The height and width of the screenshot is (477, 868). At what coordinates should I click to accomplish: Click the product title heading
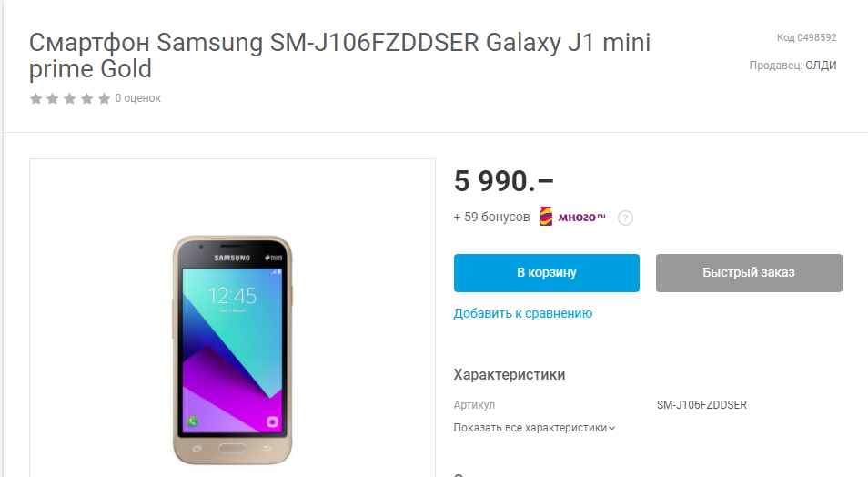pos(339,56)
